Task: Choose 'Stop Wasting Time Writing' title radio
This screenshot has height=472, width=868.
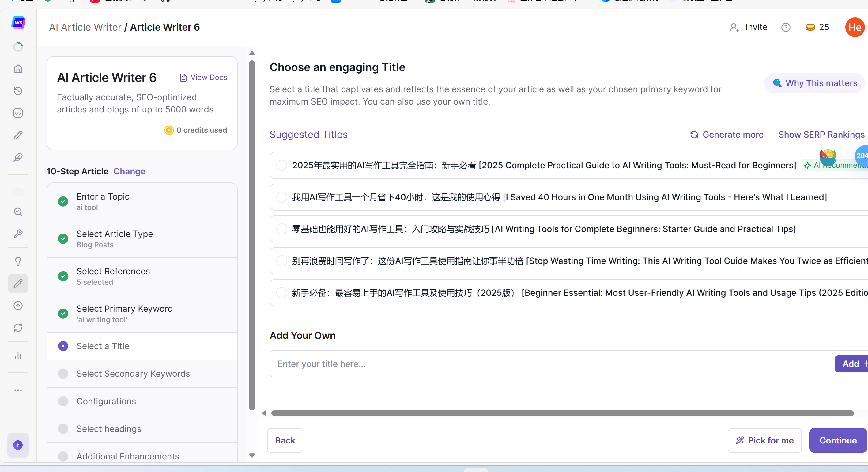Action: point(281,261)
